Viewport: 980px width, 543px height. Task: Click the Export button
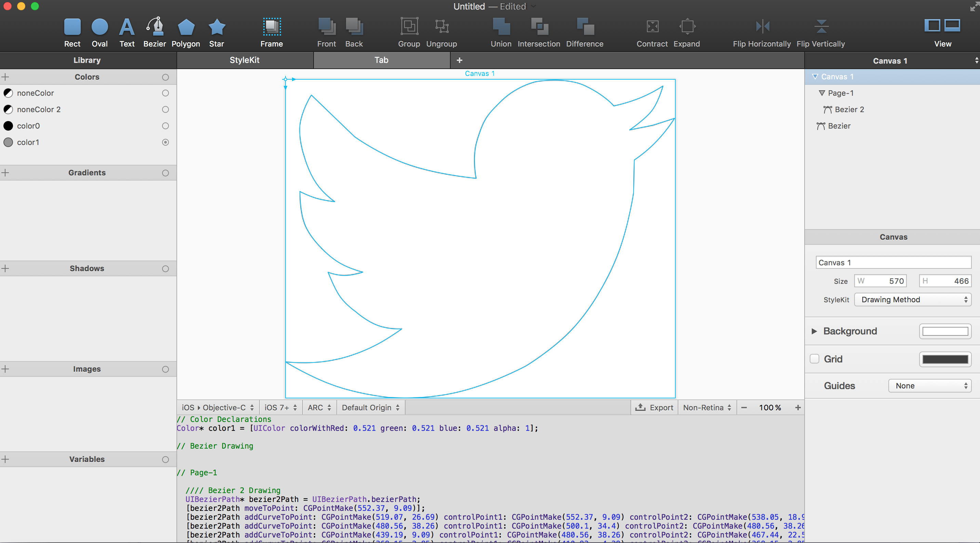654,408
